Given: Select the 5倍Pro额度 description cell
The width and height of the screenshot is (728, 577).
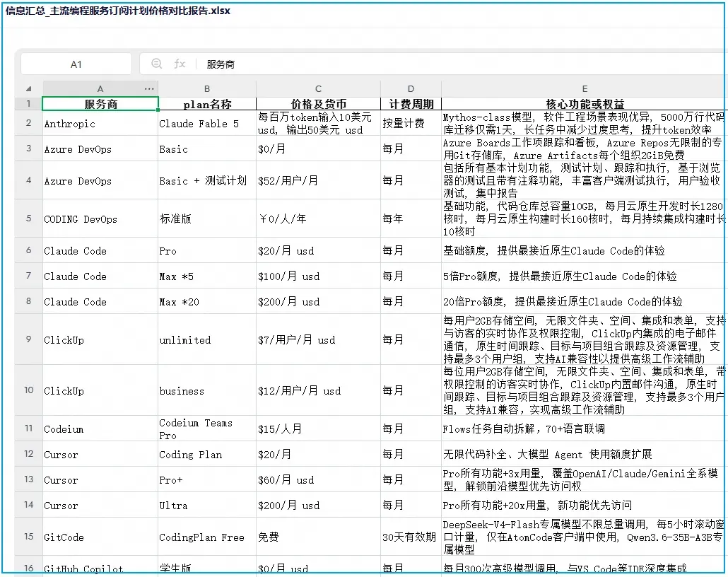Looking at the screenshot, I should pyautogui.click(x=584, y=276).
